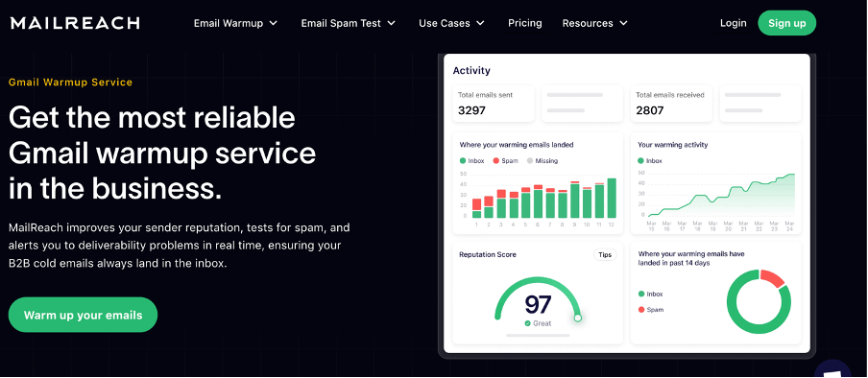Click the Reputation Score title
The height and width of the screenshot is (378, 868).
488,254
